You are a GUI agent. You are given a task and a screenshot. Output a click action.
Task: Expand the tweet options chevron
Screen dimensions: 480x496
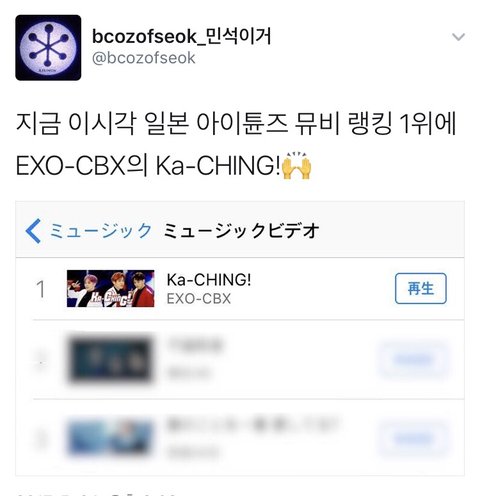click(458, 37)
